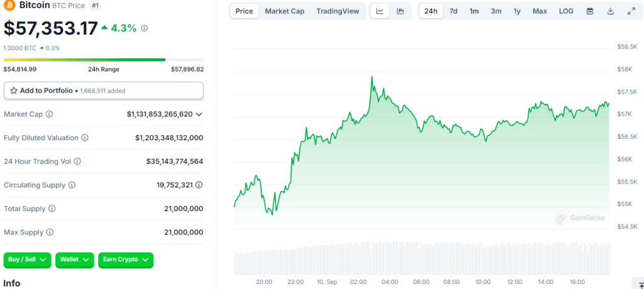
Task: Click the #1 rank badge
Action: [x=96, y=6]
